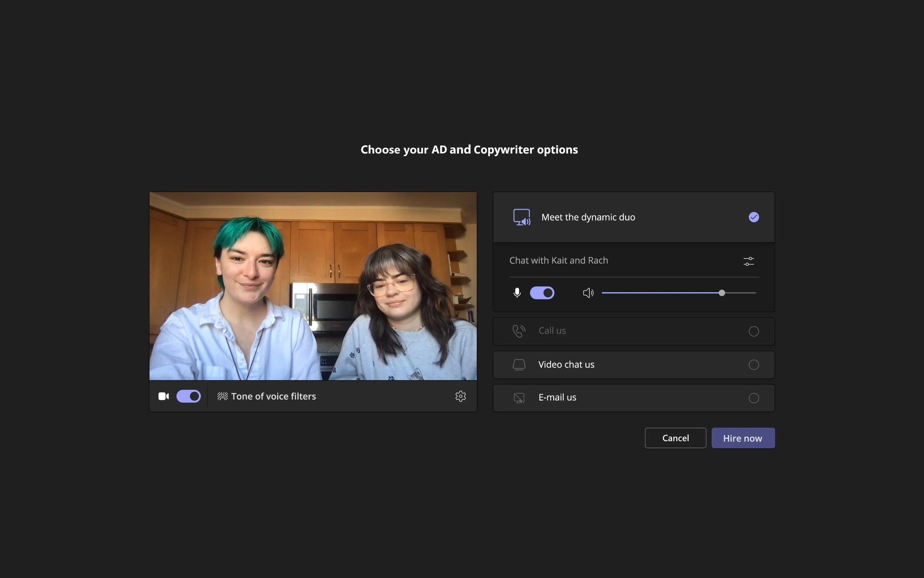
Task: Toggle the camera switch off
Action: (x=188, y=396)
